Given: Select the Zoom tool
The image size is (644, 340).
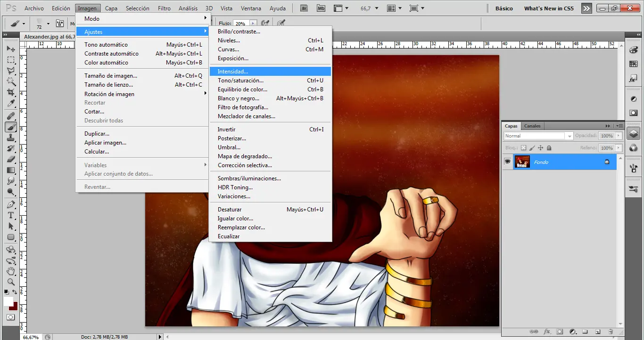Looking at the screenshot, I should click(11, 282).
